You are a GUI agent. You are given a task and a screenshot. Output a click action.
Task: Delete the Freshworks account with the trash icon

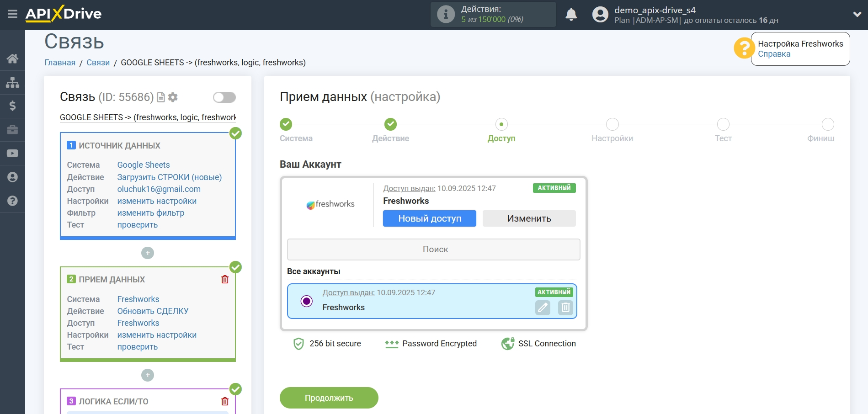click(565, 308)
